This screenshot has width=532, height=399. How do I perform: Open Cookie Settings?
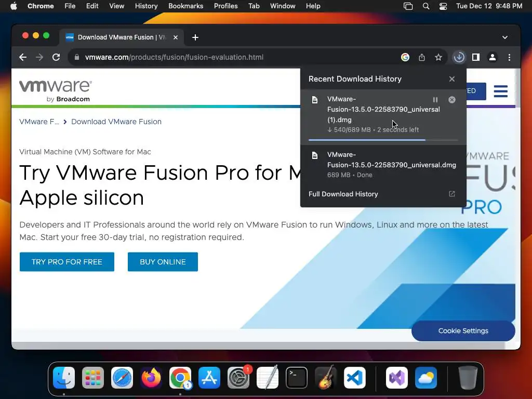point(463,331)
